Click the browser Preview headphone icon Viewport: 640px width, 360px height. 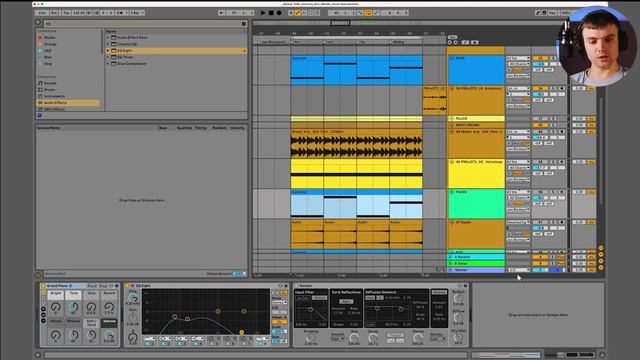coord(40,116)
